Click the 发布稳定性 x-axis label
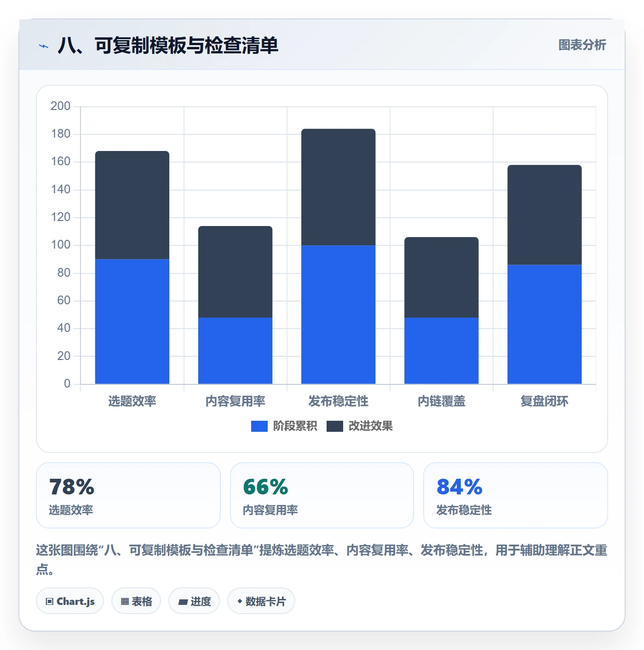 click(338, 401)
